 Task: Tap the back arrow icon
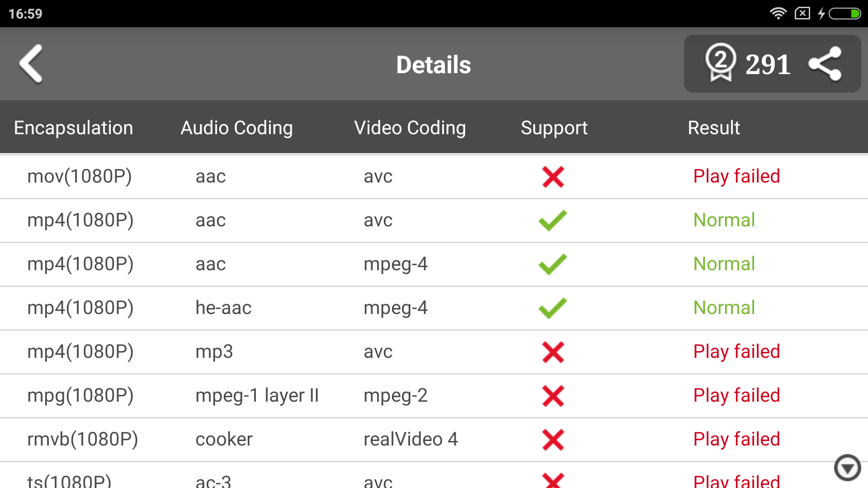pyautogui.click(x=32, y=64)
